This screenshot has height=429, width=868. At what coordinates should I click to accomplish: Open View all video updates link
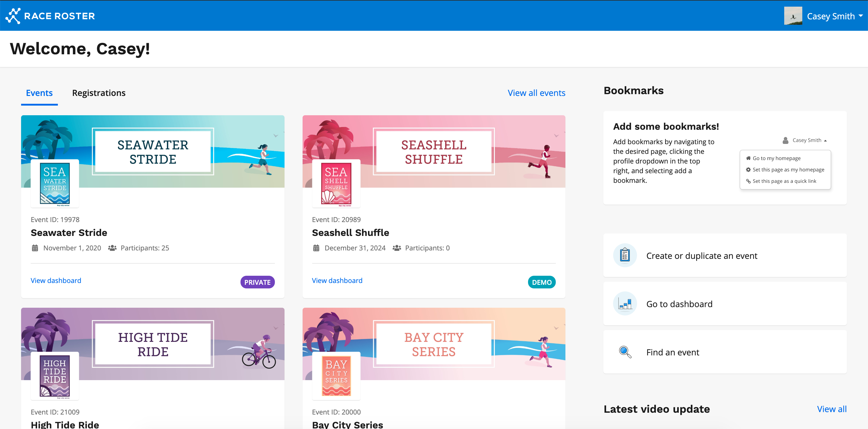pyautogui.click(x=831, y=409)
